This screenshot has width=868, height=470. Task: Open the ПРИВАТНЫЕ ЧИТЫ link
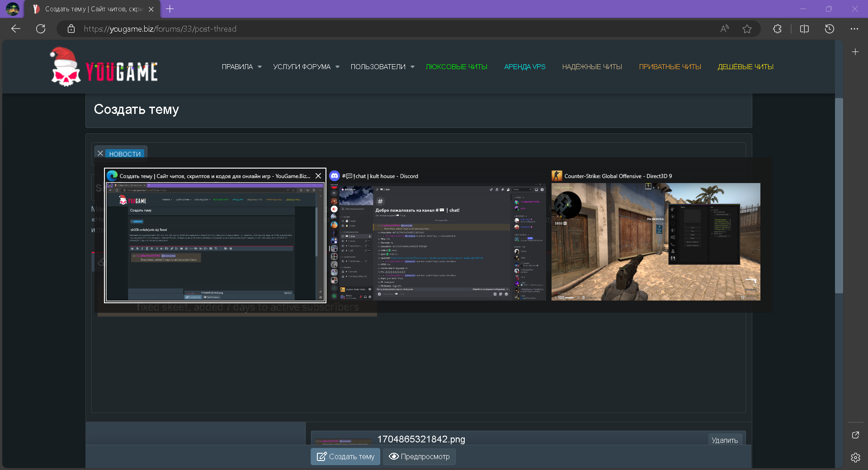(670, 67)
